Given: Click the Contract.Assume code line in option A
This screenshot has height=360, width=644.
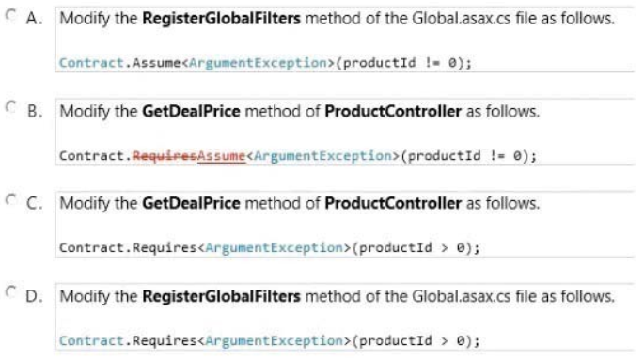Looking at the screenshot, I should pos(265,63).
